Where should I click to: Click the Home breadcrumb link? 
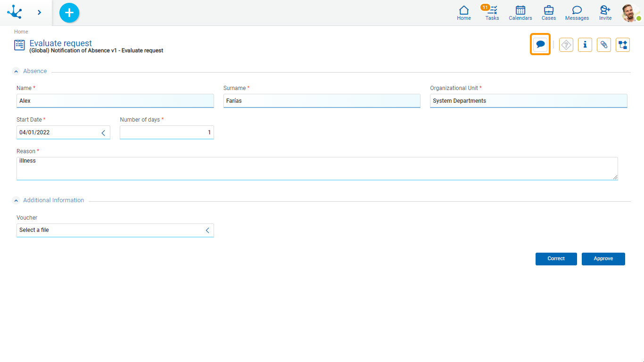tap(21, 32)
